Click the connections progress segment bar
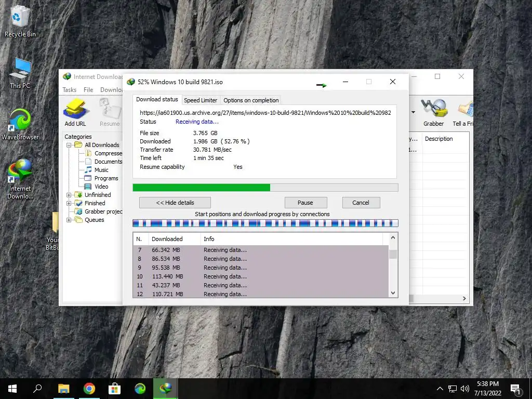 tap(265, 223)
